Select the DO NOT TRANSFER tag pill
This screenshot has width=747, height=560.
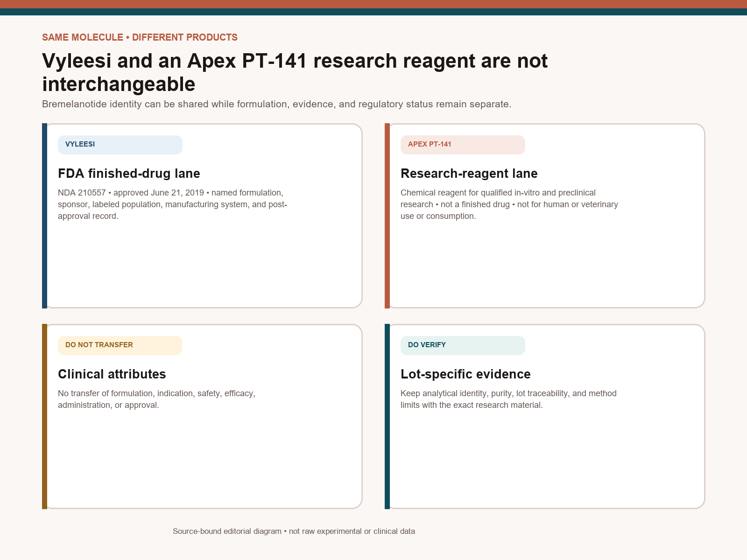pyautogui.click(x=120, y=345)
